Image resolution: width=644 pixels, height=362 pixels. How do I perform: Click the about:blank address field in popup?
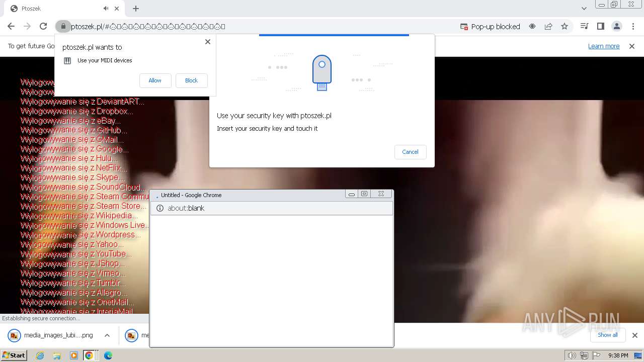coord(272,208)
